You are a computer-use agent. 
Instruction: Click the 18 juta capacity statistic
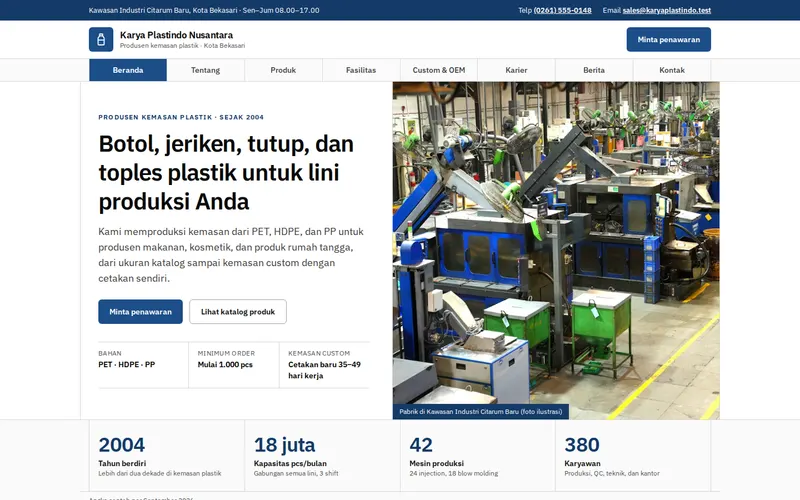322,456
